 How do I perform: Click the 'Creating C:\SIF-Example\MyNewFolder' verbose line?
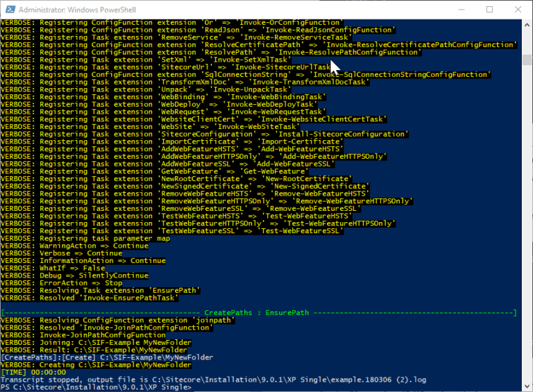click(96, 365)
